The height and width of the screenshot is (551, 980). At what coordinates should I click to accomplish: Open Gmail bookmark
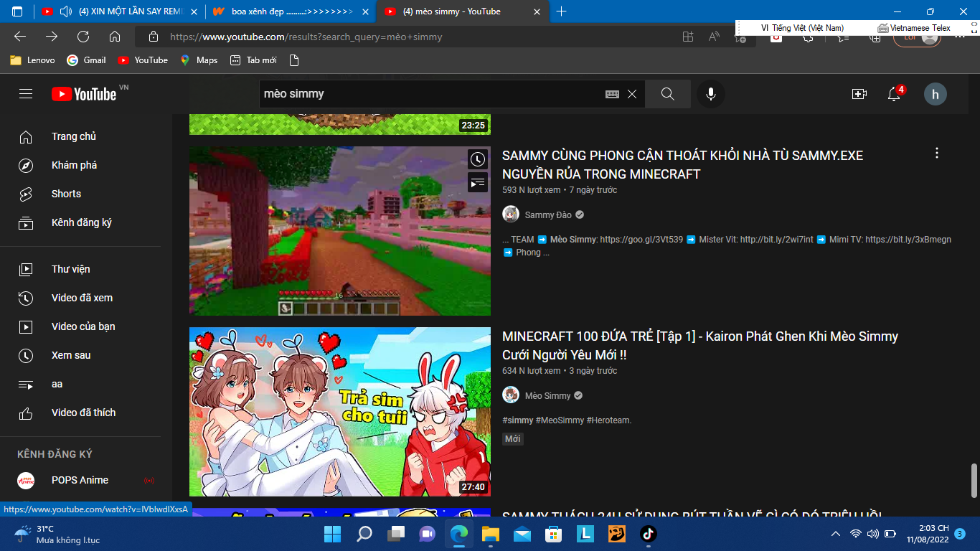pyautogui.click(x=86, y=60)
